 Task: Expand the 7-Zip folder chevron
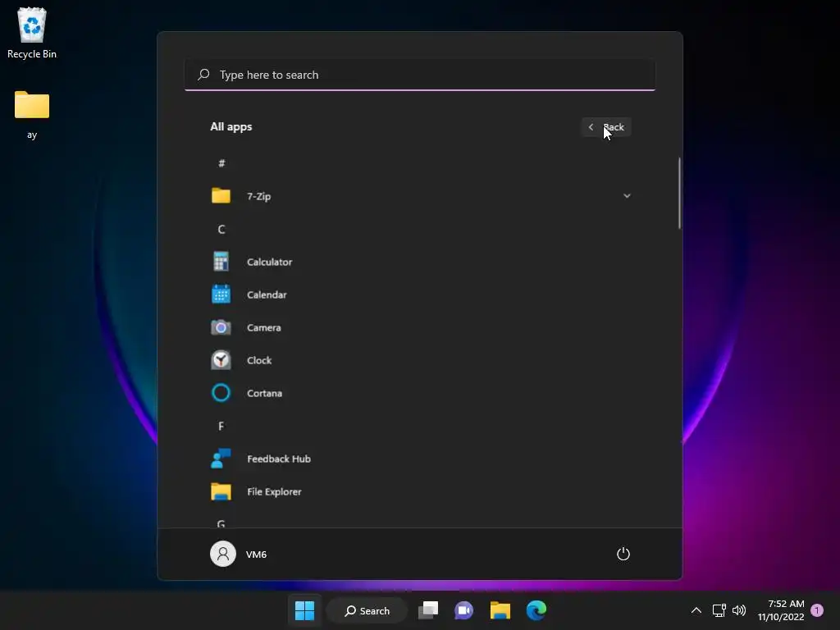pos(627,196)
